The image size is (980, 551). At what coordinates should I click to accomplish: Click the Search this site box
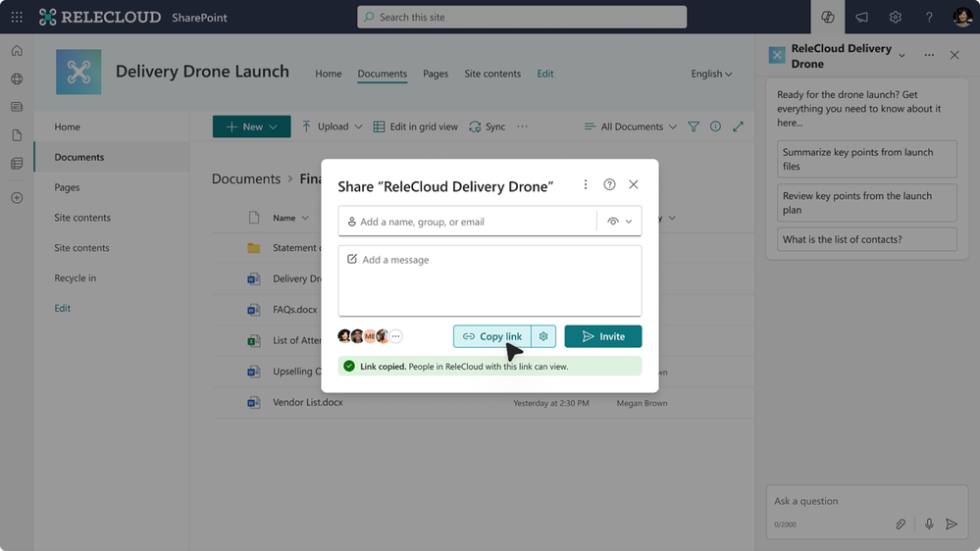[x=522, y=17]
